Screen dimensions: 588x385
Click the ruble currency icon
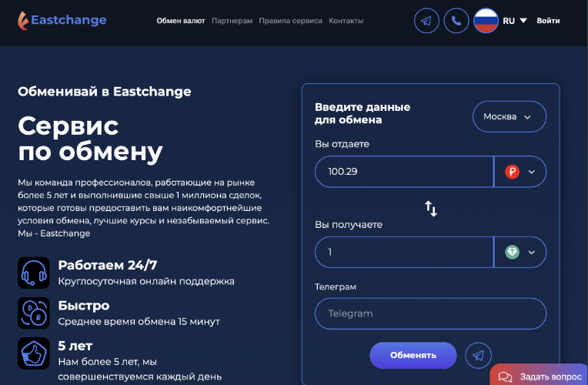[x=512, y=172]
